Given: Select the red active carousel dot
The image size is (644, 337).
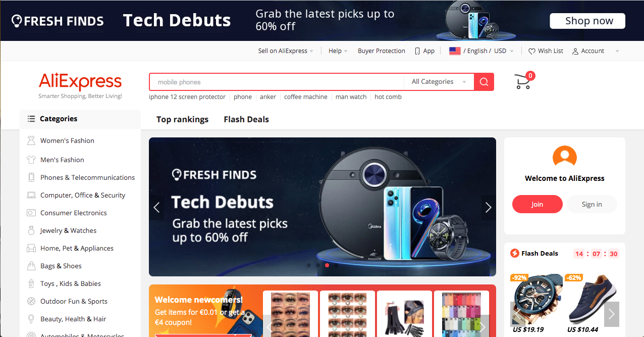Looking at the screenshot, I should [327, 265].
